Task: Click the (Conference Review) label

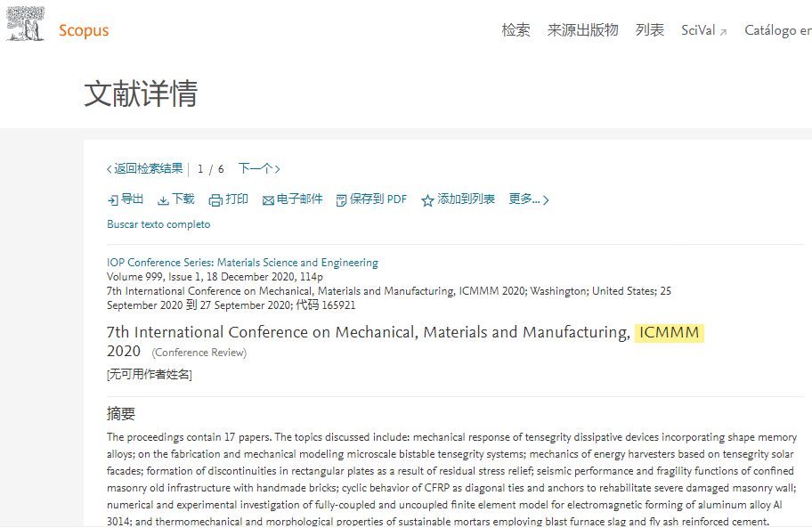Action: click(199, 353)
